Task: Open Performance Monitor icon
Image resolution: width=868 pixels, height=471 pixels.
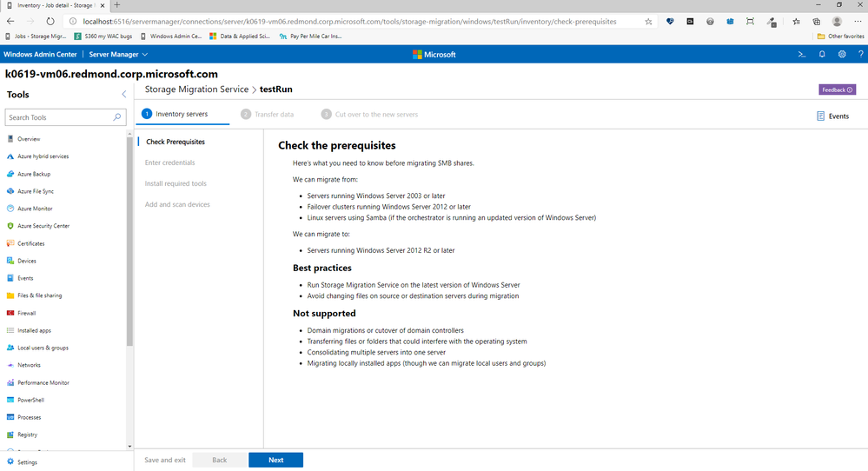Action: pyautogui.click(x=10, y=382)
